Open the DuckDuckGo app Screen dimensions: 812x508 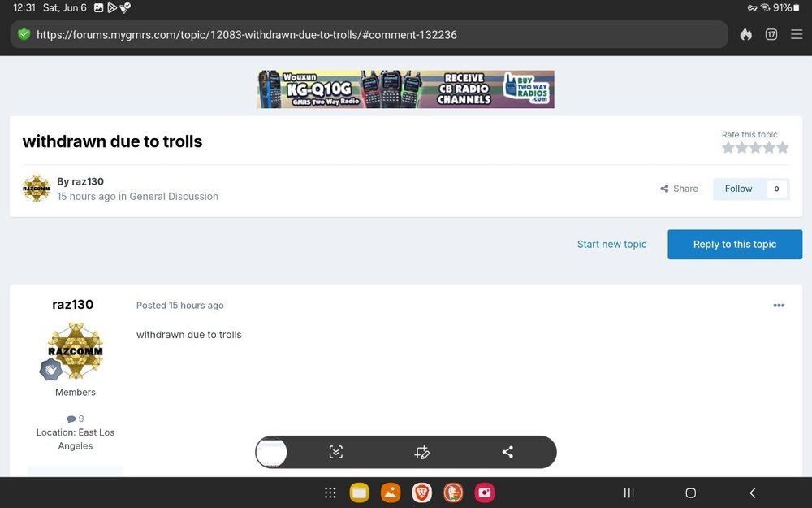pos(453,493)
